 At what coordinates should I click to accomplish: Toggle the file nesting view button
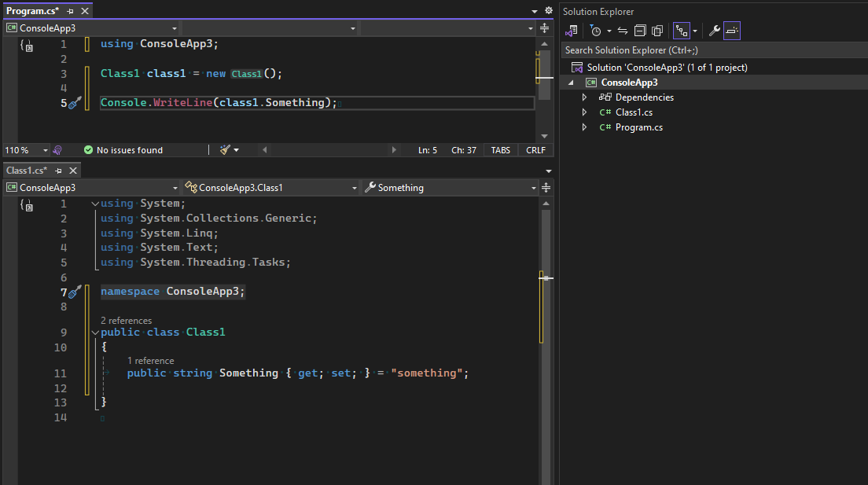coord(682,31)
